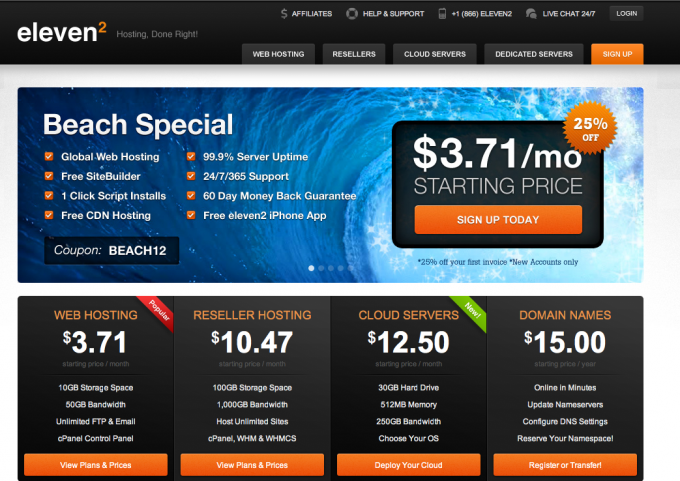Select the third carousel dot
Viewport: 680px width, 481px height.
click(x=331, y=268)
